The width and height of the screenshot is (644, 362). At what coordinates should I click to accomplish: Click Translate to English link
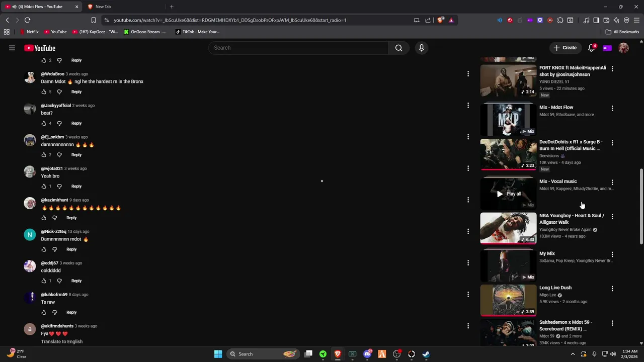62,341
